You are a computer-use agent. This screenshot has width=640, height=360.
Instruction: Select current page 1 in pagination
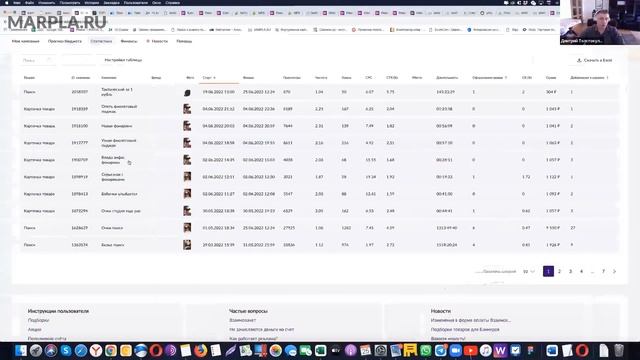[x=548, y=271]
